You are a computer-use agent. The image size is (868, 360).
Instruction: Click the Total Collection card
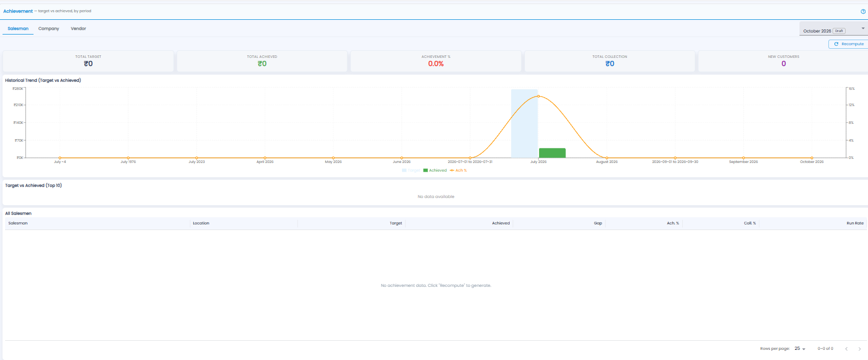tap(610, 61)
